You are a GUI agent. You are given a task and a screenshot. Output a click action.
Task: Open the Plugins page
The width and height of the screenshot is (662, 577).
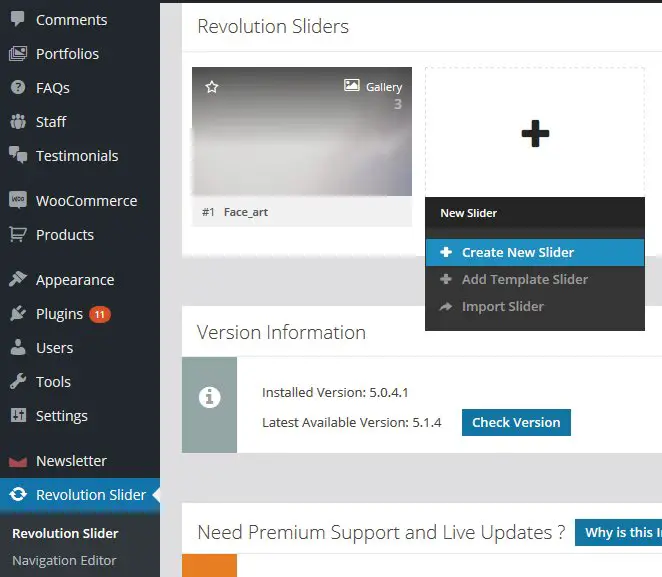click(59, 314)
